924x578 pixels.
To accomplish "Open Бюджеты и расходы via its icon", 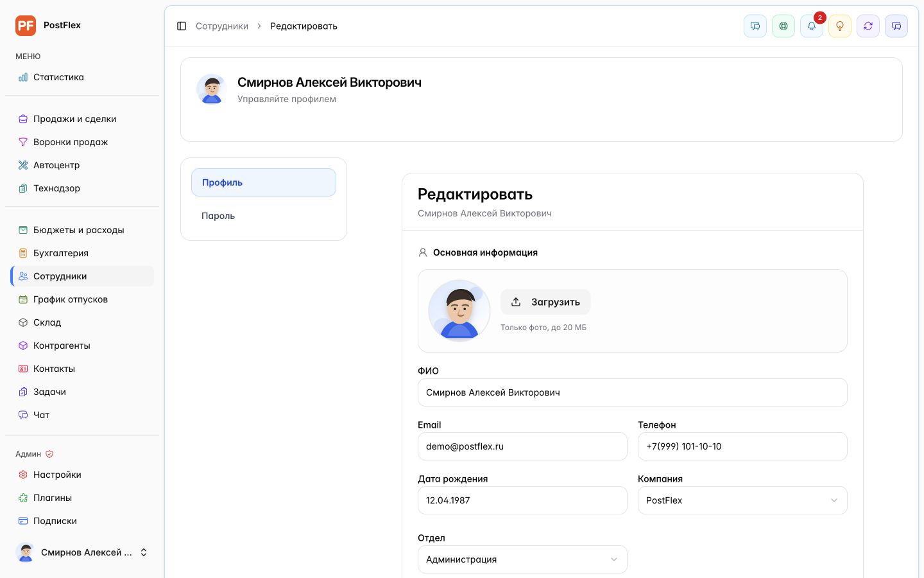I will point(23,230).
